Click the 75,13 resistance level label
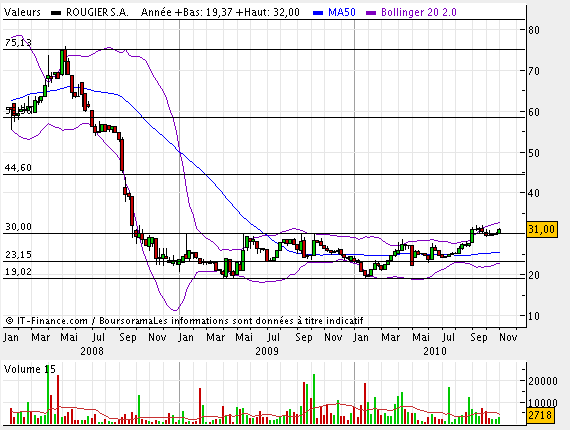The image size is (570, 430). (18, 43)
